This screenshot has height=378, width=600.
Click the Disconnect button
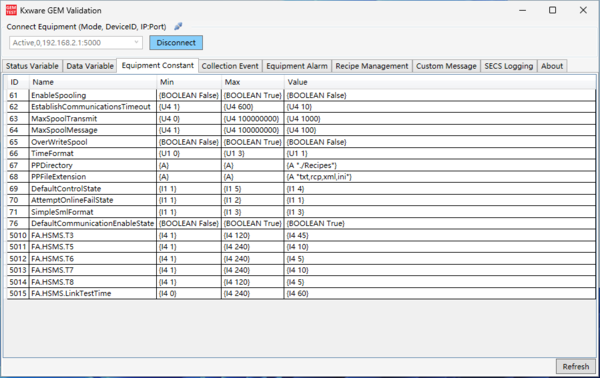click(176, 43)
